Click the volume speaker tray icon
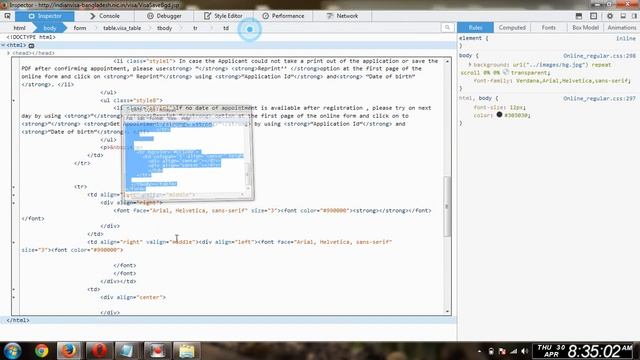 [x=525, y=351]
